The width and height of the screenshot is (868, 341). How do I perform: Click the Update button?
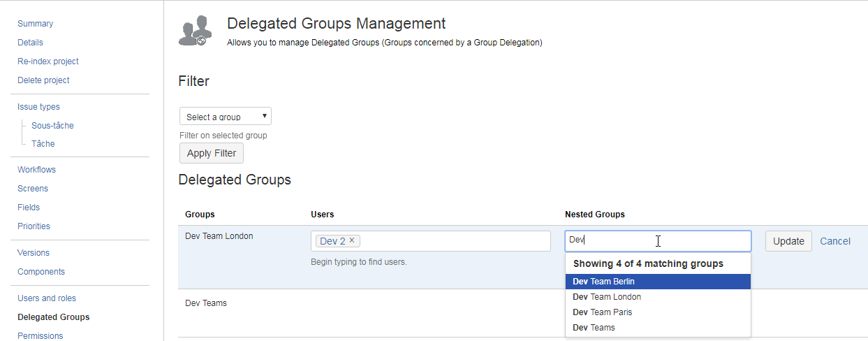pyautogui.click(x=788, y=241)
